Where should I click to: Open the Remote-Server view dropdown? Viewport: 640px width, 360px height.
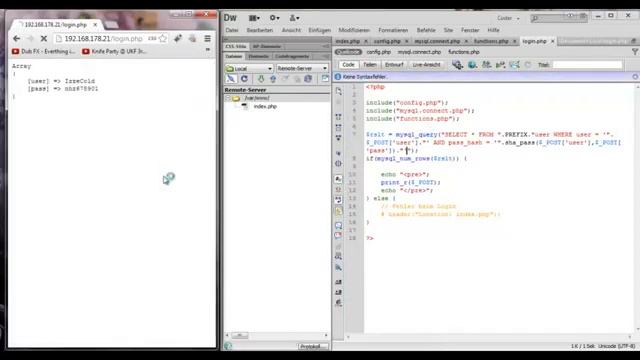(x=302, y=68)
